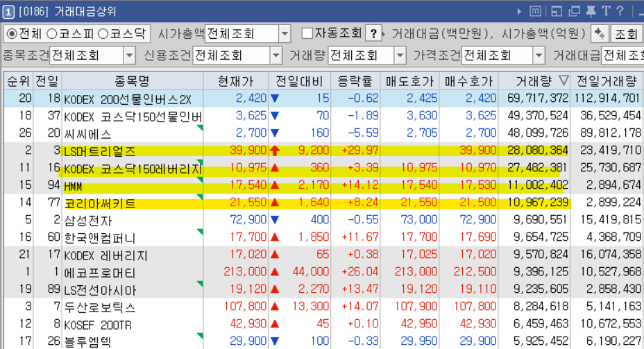
Task: Open the 종목조건 dropdown
Action: coord(129,56)
